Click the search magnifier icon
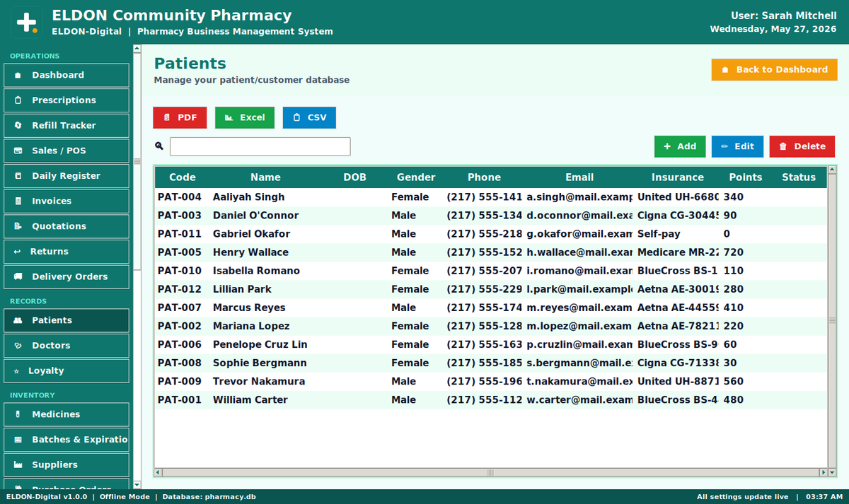849x504 pixels. click(x=159, y=146)
